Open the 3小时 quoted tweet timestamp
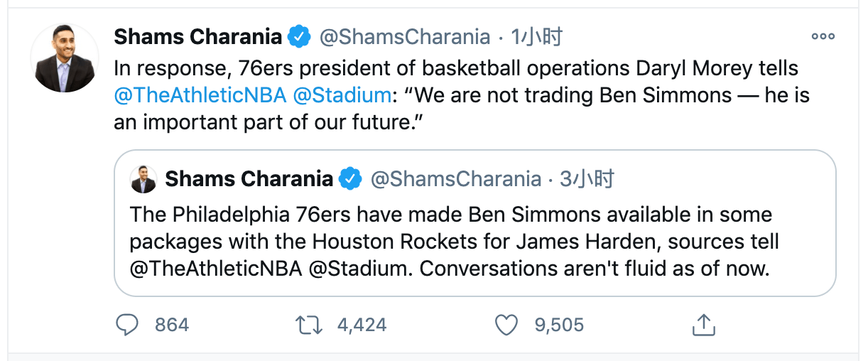This screenshot has width=868, height=361. (587, 179)
